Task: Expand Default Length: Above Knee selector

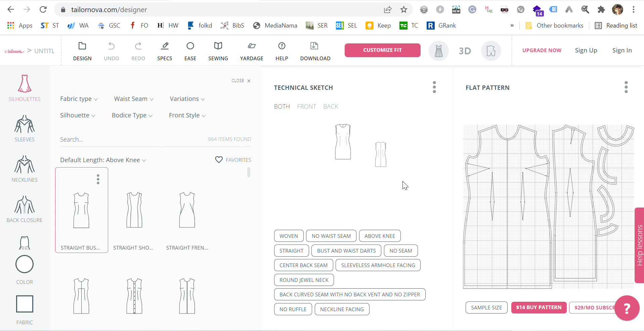Action: click(x=103, y=160)
